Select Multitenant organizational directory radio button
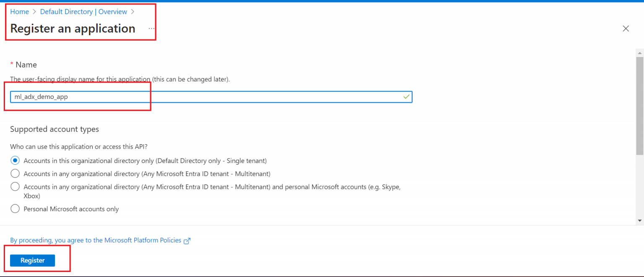Screen dimensions: 644x277 15,173
